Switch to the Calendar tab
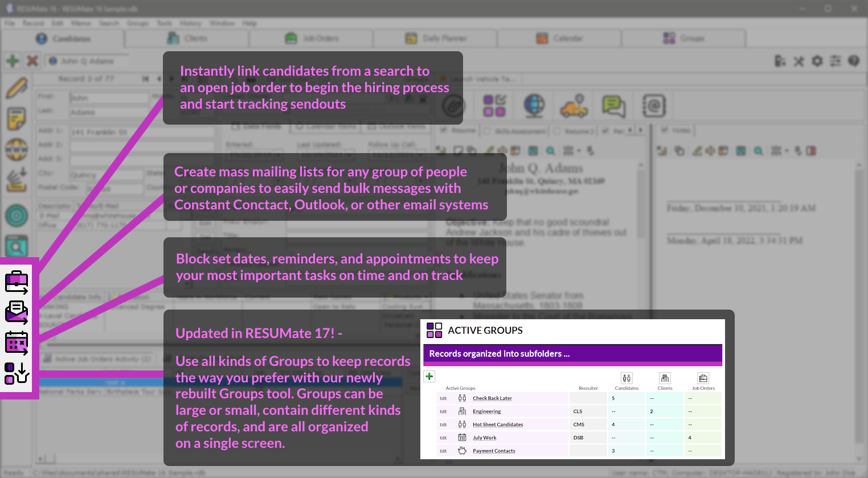 click(x=560, y=38)
